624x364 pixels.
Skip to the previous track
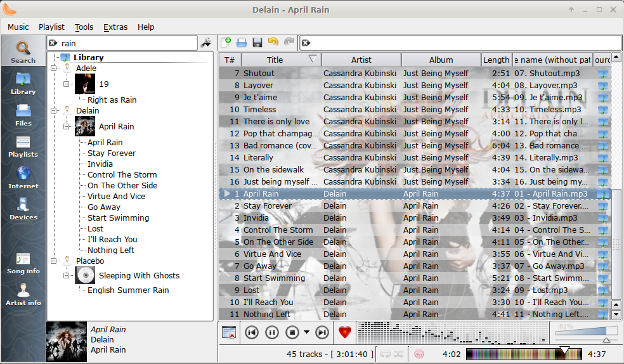(x=252, y=332)
